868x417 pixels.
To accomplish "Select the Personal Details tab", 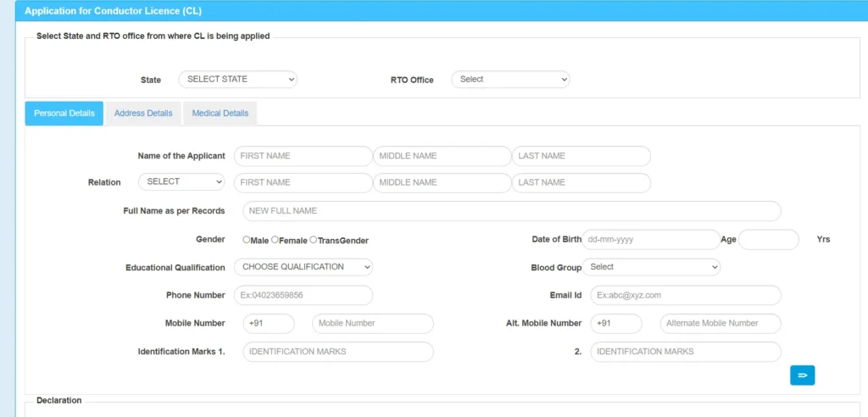I will point(64,114).
